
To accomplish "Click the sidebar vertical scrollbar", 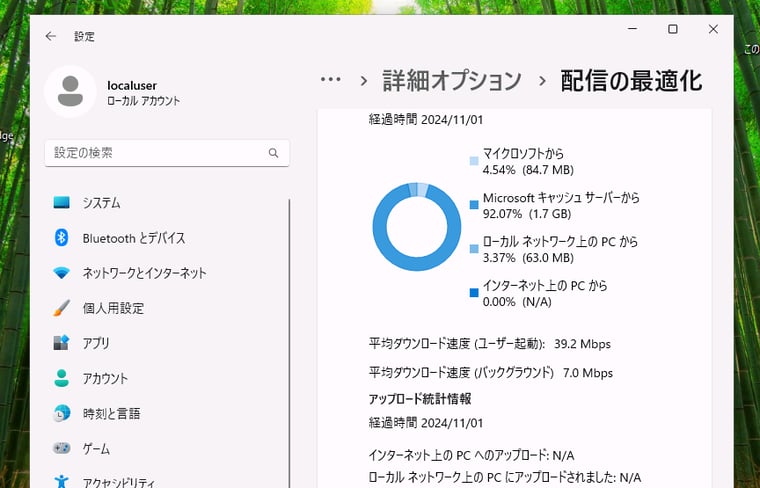I will click(x=289, y=343).
